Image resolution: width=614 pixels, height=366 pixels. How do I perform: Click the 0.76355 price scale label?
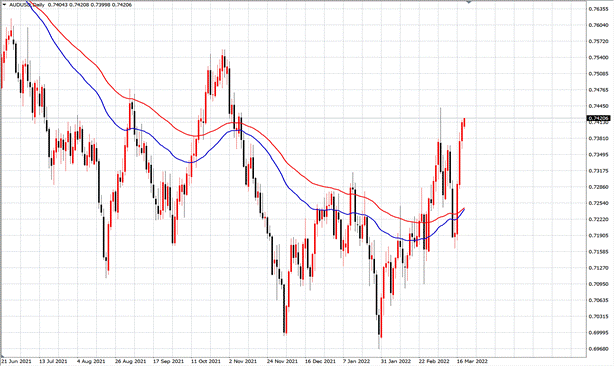pos(598,9)
